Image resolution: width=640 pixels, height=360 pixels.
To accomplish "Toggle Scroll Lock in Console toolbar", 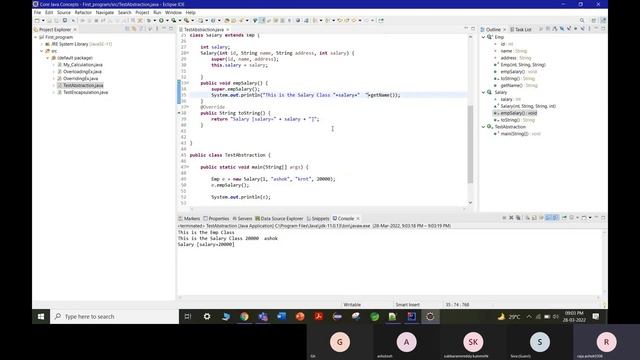I will (534, 218).
